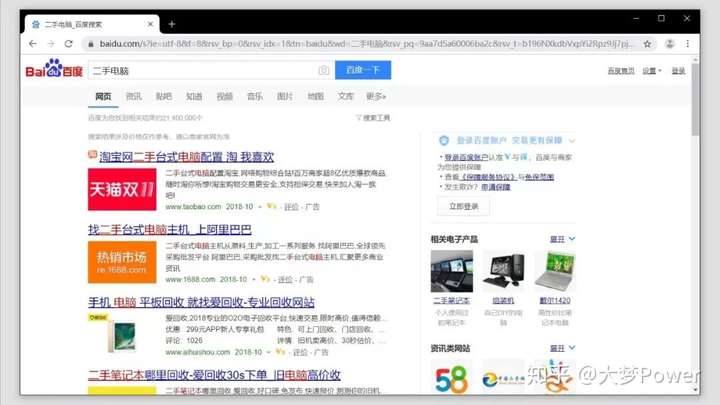Open result 淘宝网二手台式电脑配置

click(186, 157)
